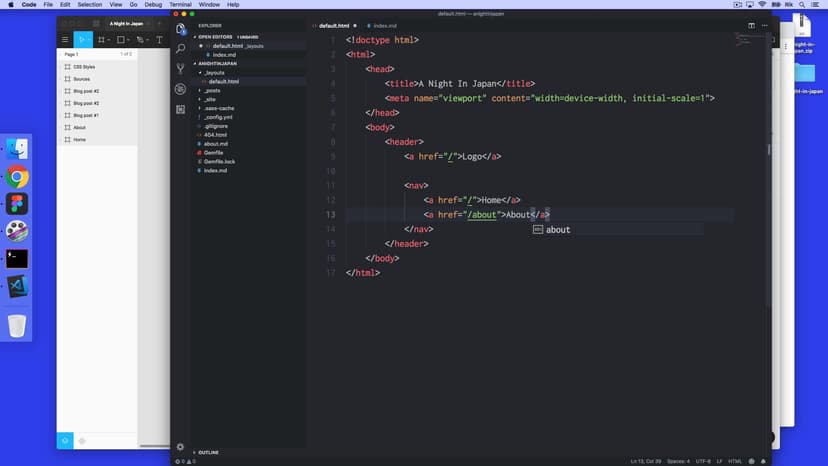This screenshot has width=828, height=466.
Task: Open the Debug view icon
Action: [180, 89]
